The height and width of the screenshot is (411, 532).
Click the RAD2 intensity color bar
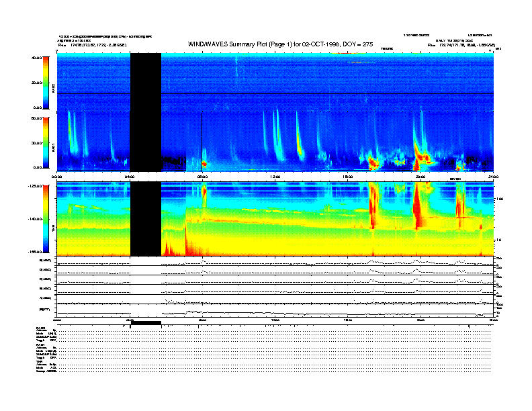[x=46, y=83]
